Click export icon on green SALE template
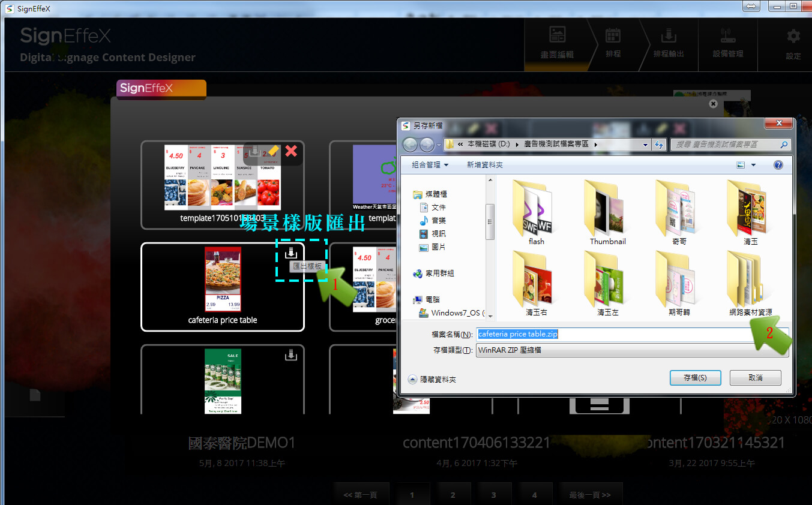The image size is (812, 505). pyautogui.click(x=291, y=356)
